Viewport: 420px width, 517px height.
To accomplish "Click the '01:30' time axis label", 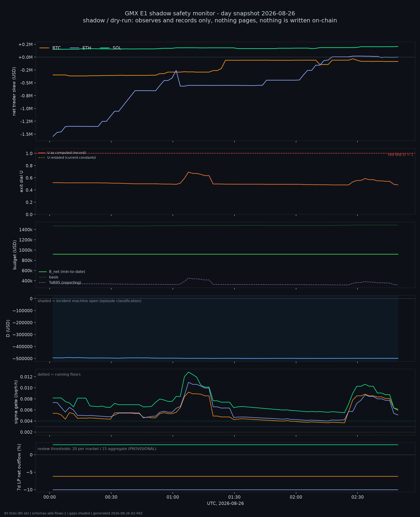I will tap(234, 497).
